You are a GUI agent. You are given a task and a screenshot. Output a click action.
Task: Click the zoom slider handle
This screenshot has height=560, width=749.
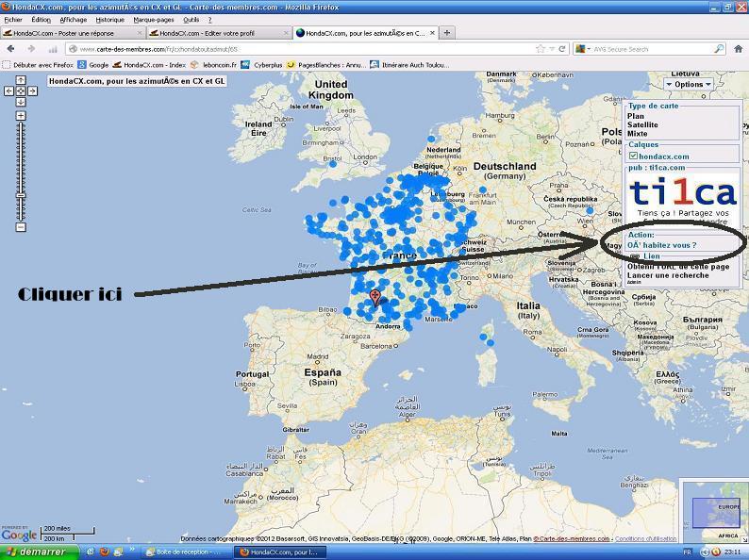21,195
